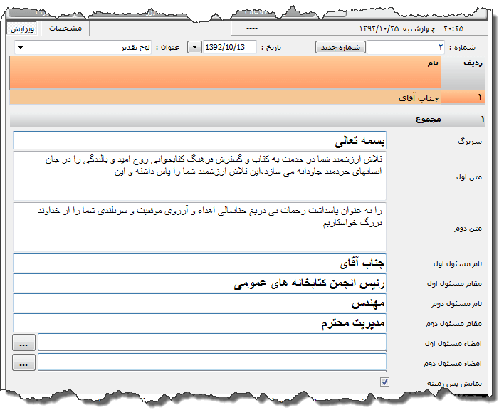Open the تاریخ date dropdown arrow
The image size is (504, 420).
pyautogui.click(x=194, y=47)
